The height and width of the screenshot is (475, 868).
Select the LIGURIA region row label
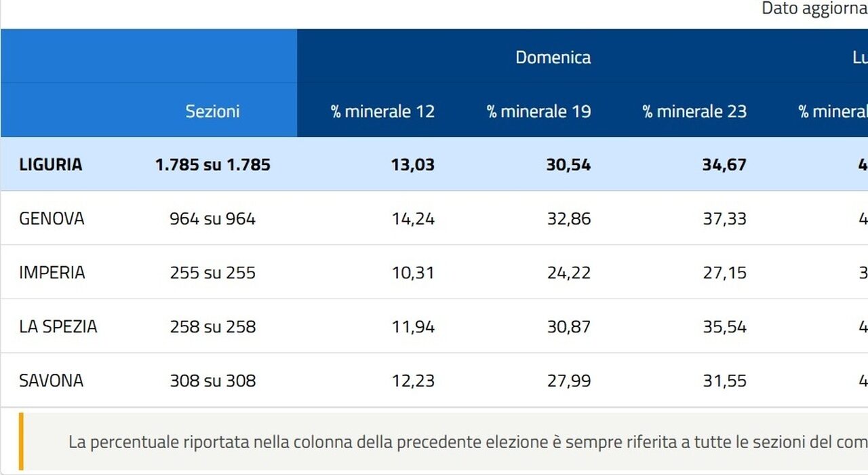[51, 164]
